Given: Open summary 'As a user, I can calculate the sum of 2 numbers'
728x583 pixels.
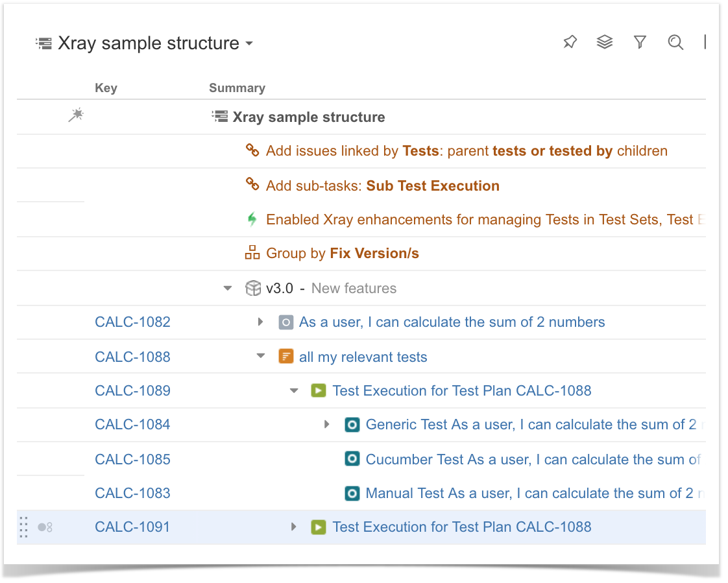Looking at the screenshot, I should (452, 322).
